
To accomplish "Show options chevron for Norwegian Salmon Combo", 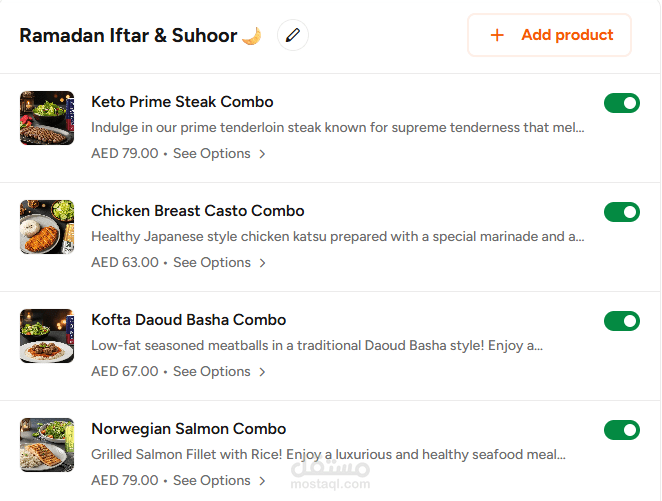I will tap(263, 481).
